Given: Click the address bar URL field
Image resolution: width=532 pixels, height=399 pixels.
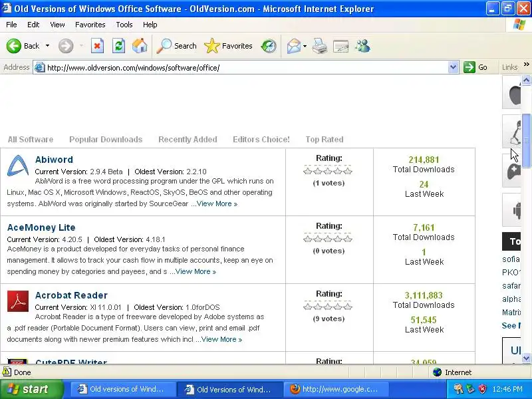Looking at the screenshot, I should pyautogui.click(x=246, y=68).
